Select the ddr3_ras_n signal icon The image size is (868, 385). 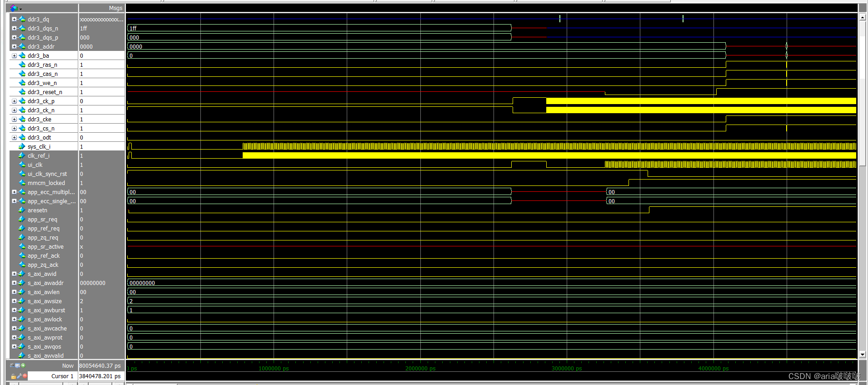pyautogui.click(x=22, y=65)
